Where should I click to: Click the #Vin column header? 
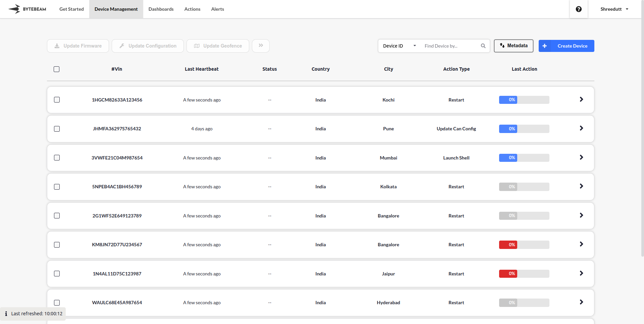coord(117,69)
